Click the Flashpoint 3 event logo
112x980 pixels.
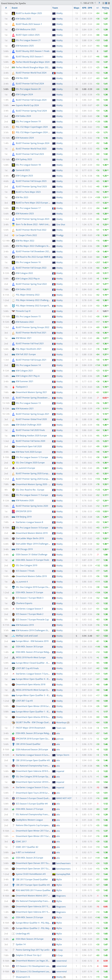(x=13, y=387)
